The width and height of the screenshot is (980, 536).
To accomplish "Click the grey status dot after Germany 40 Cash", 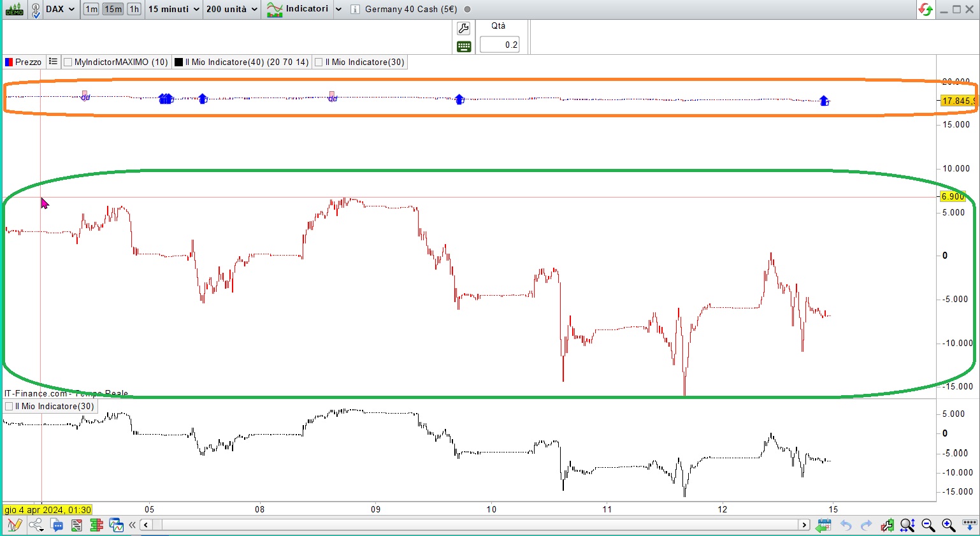I will pos(467,10).
